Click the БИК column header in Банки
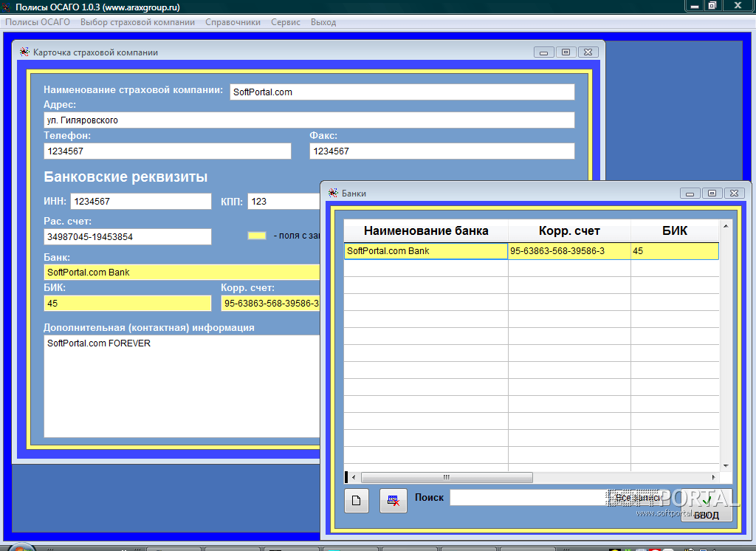Screen dimensions: 756x551 [675, 230]
